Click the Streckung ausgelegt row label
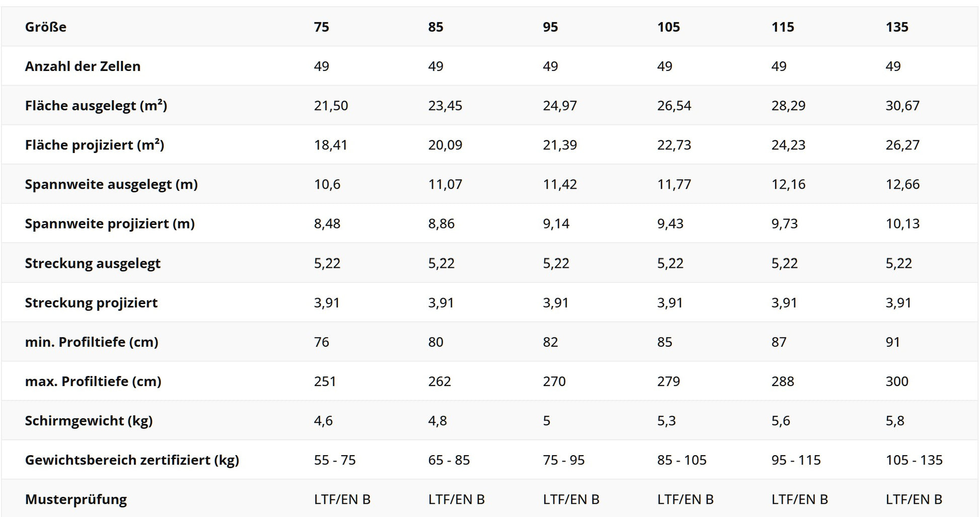980x517 pixels. click(x=93, y=263)
